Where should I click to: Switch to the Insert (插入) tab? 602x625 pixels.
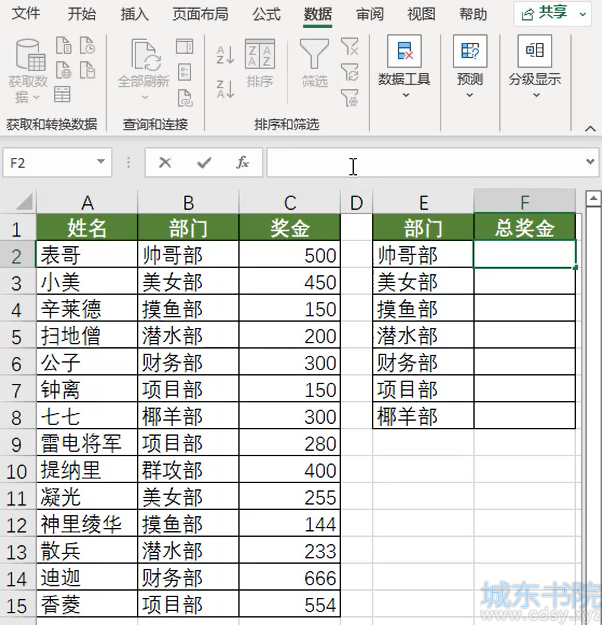(134, 14)
